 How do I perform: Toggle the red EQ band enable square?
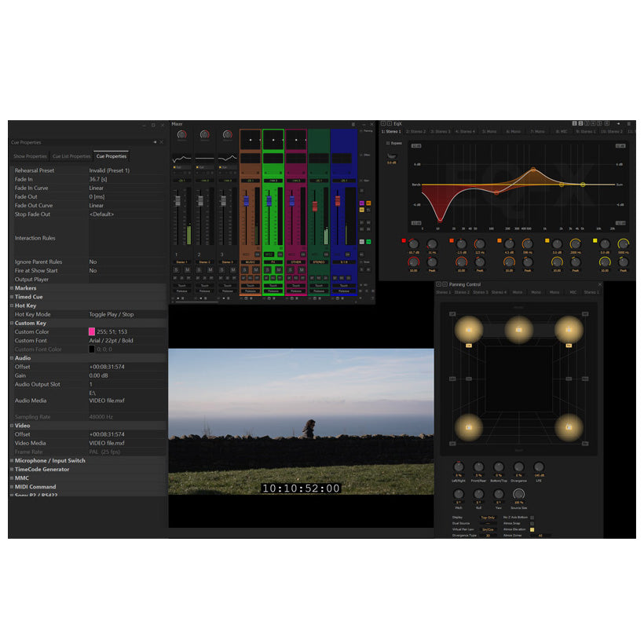click(404, 240)
